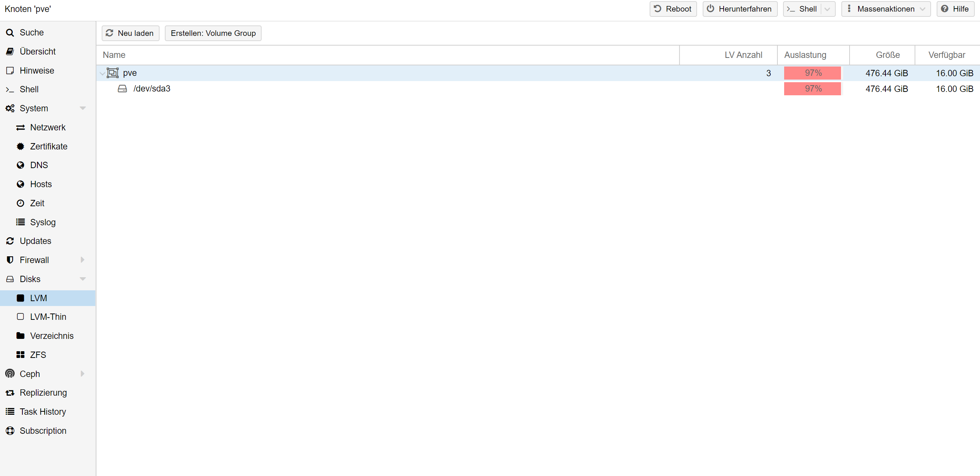
Task: Click the pve volume group icon
Action: (113, 73)
